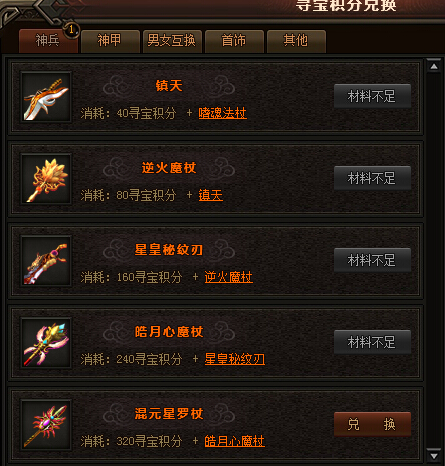Open the 皓月心魔杖 material link
445x466 pixels.
coord(234,441)
